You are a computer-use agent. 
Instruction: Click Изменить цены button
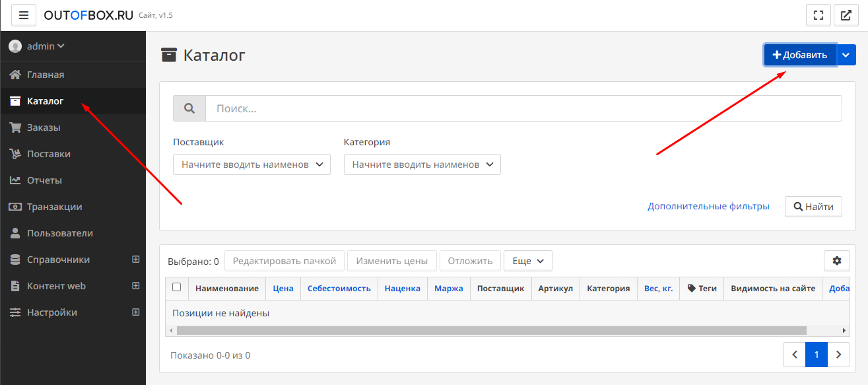pyautogui.click(x=392, y=261)
